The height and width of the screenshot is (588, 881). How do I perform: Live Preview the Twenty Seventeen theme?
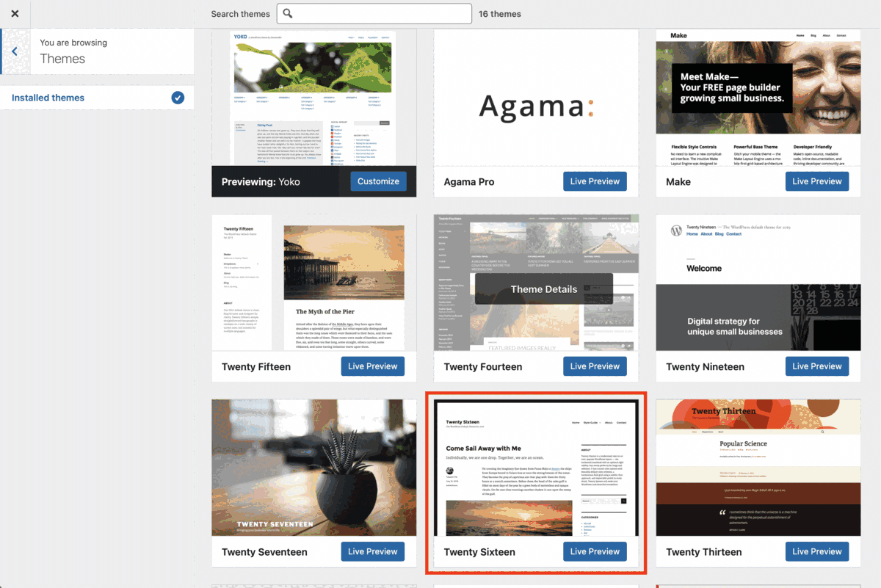click(x=373, y=551)
